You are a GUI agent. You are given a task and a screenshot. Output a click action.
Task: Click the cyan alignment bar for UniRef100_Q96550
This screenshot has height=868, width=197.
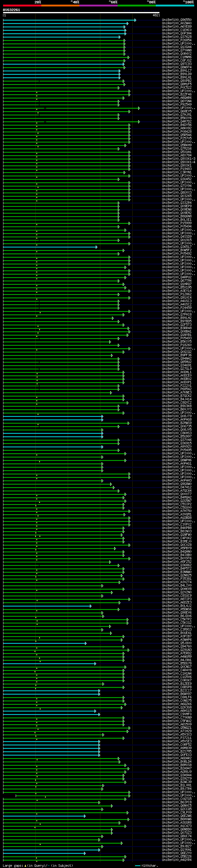[69, 20]
